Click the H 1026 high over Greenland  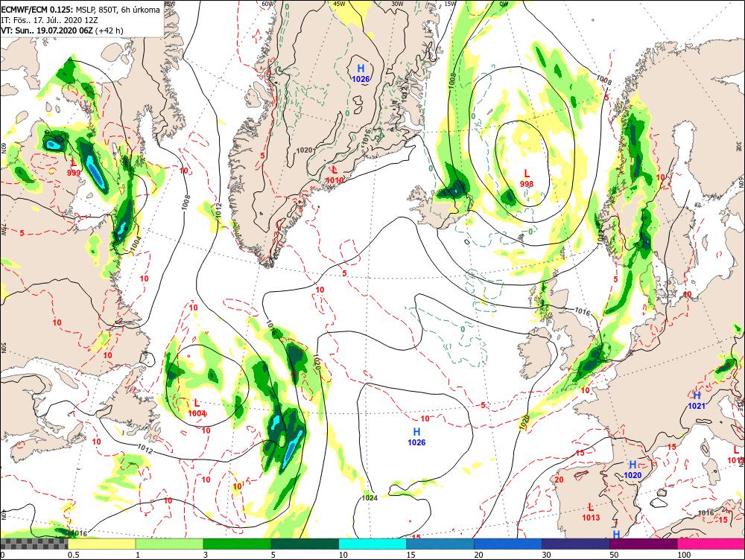coord(361,73)
